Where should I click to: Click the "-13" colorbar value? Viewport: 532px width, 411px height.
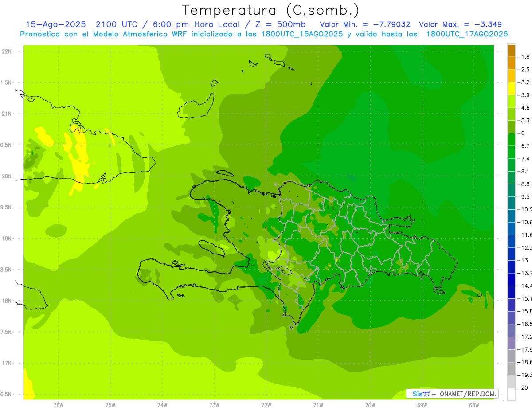(x=522, y=260)
